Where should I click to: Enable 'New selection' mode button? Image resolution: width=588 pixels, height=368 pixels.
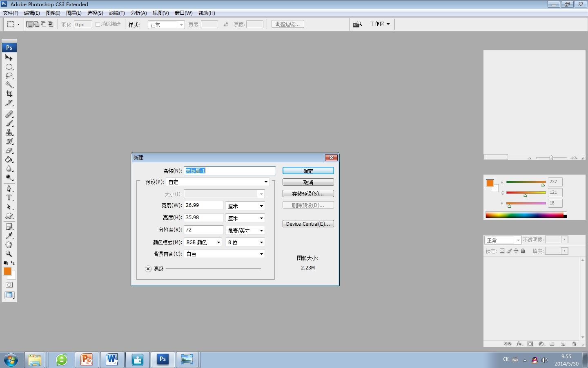(x=29, y=24)
